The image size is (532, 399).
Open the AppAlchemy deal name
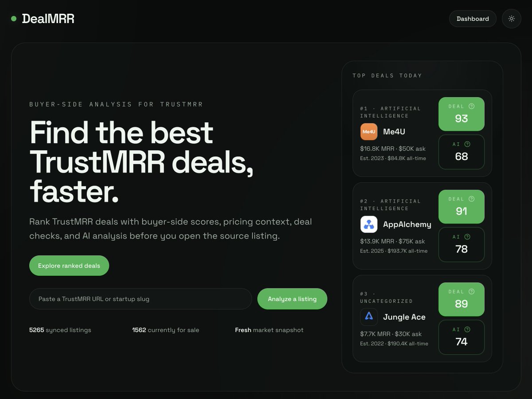[407, 225]
